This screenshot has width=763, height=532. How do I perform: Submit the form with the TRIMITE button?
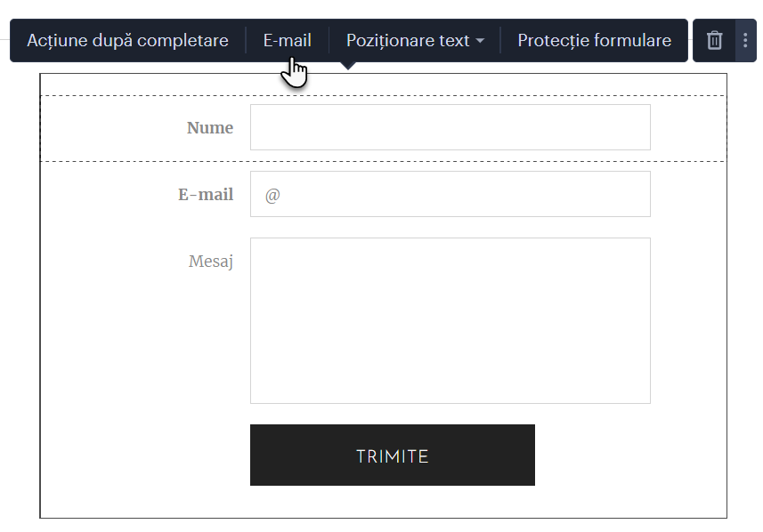tap(393, 455)
